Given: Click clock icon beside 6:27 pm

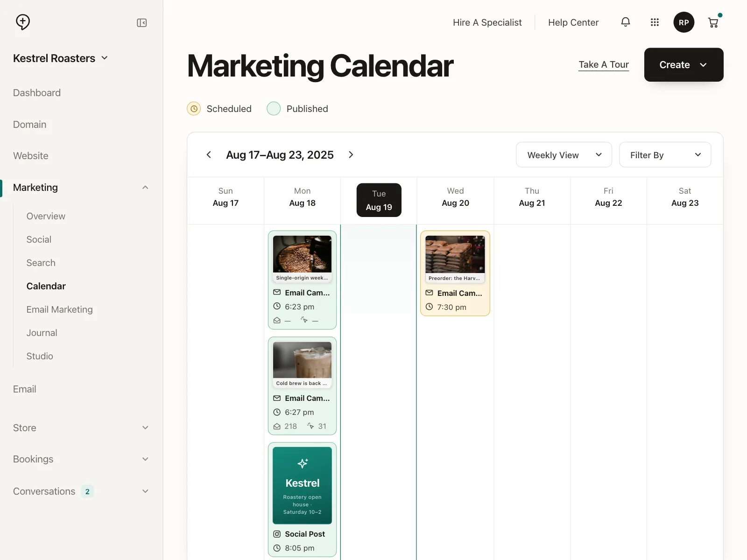Looking at the screenshot, I should pos(277,412).
